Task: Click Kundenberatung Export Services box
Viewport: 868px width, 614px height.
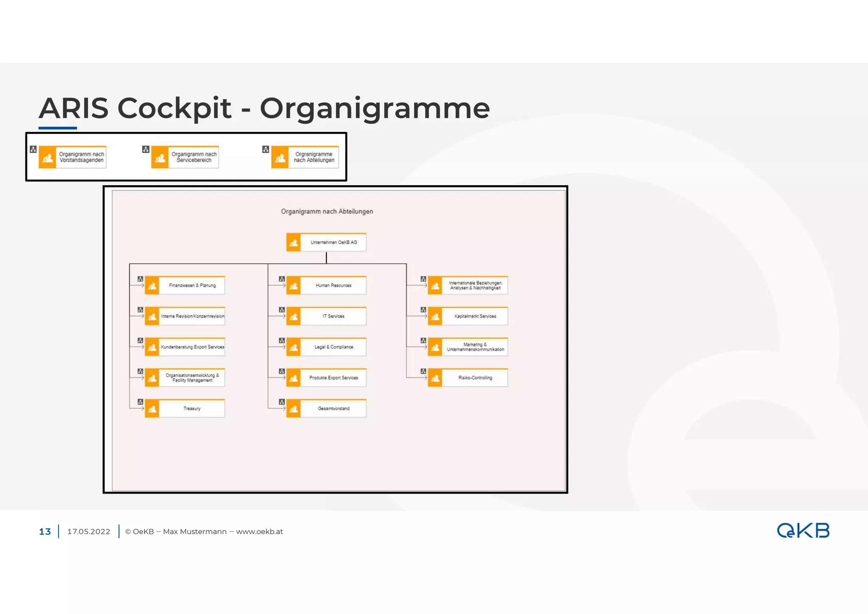Action: [192, 347]
